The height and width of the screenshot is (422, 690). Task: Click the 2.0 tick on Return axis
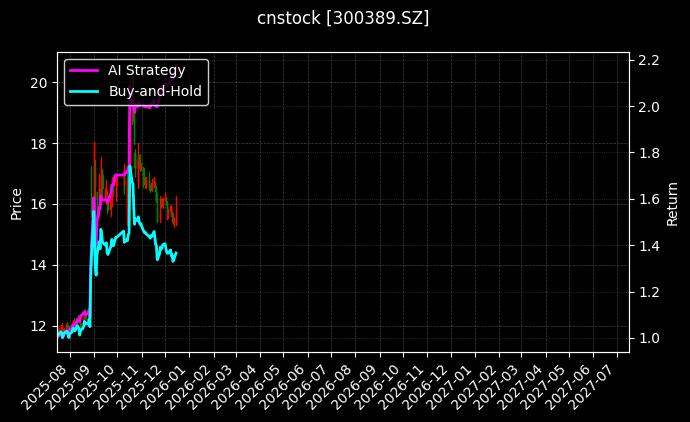pos(649,107)
